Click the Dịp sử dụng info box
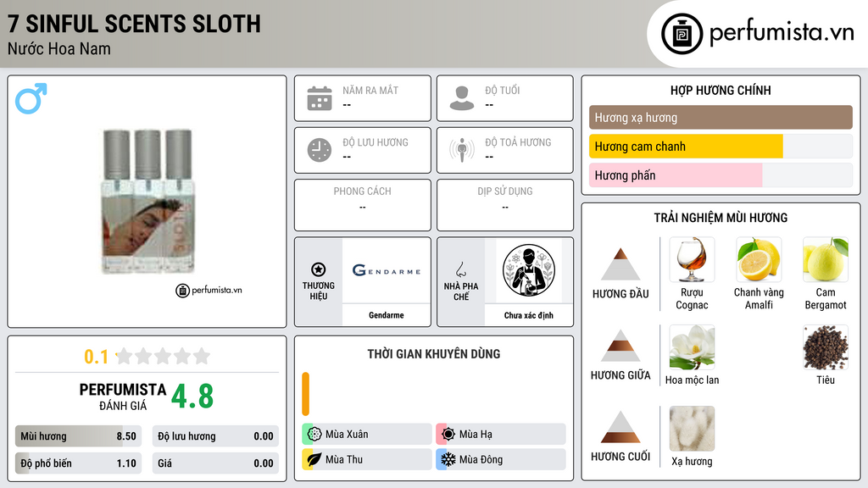The height and width of the screenshot is (488, 868). [505, 205]
